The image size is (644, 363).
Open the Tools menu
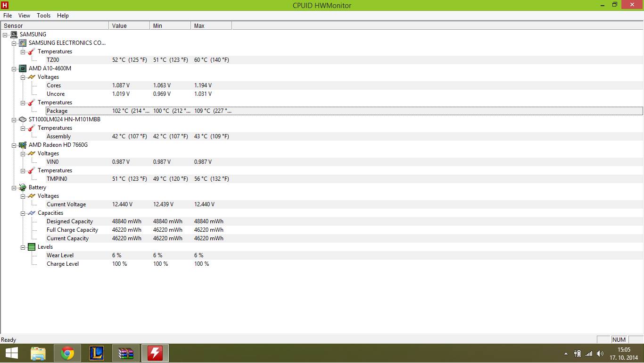point(43,16)
